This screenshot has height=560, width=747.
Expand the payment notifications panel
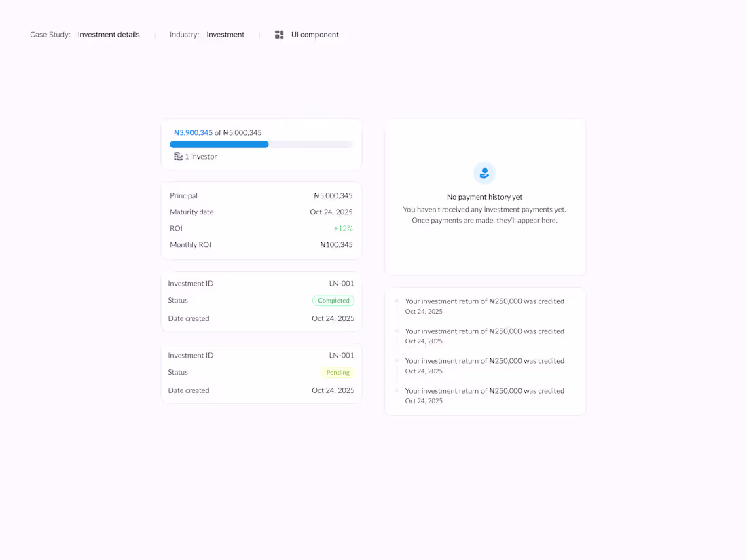[x=485, y=351]
